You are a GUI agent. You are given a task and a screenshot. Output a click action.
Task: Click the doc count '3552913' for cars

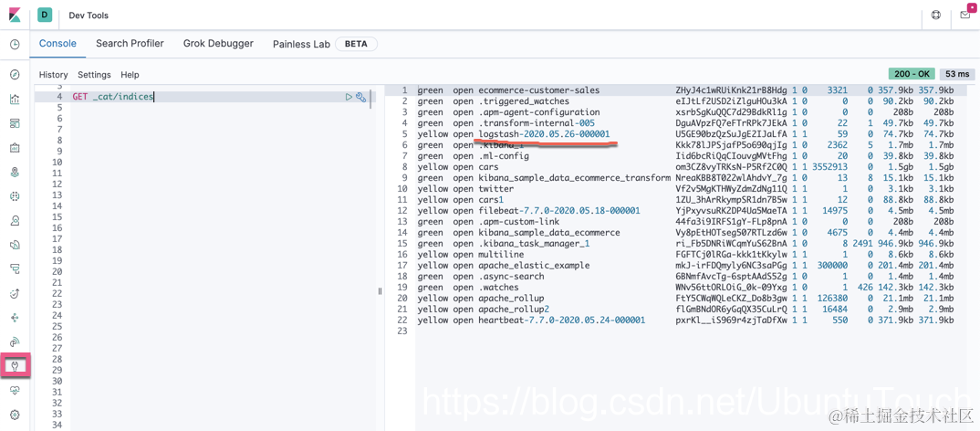tap(830, 166)
